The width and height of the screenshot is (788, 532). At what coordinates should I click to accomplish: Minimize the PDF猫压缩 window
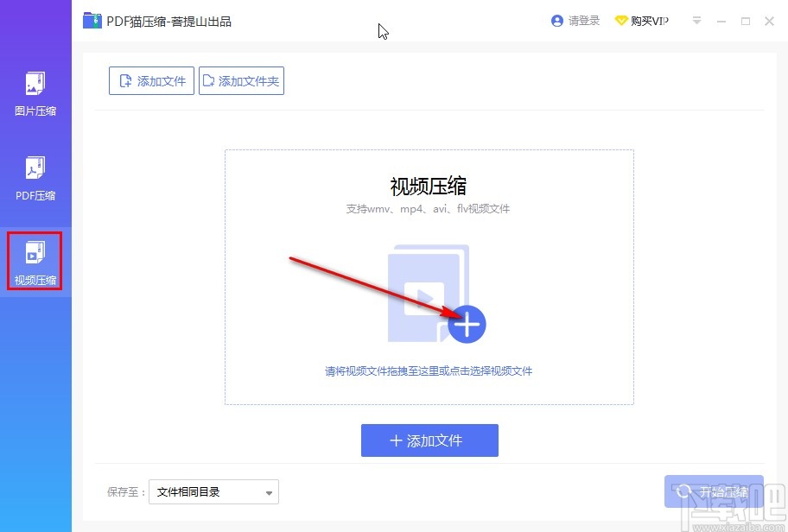(721, 21)
